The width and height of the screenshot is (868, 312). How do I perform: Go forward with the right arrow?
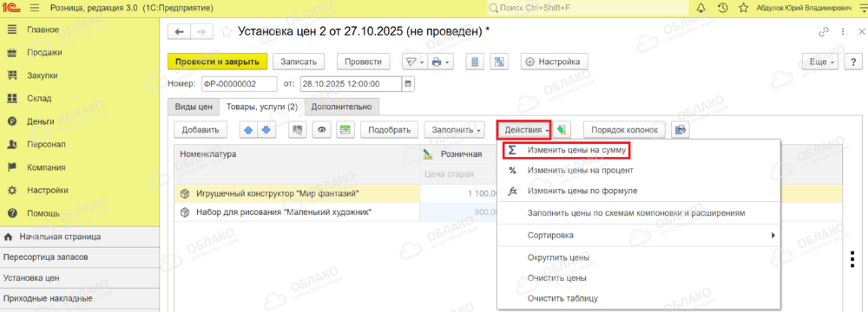pyautogui.click(x=201, y=32)
